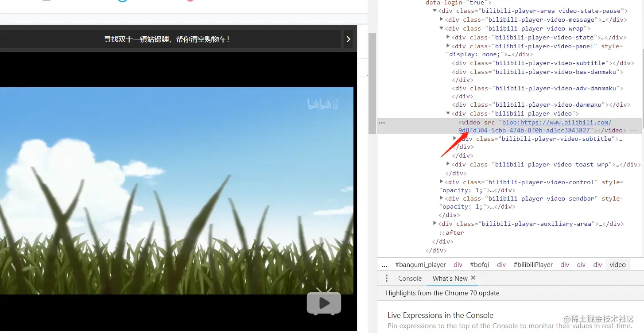Select the What's New drawer tab
644x333 pixels.
coord(450,278)
